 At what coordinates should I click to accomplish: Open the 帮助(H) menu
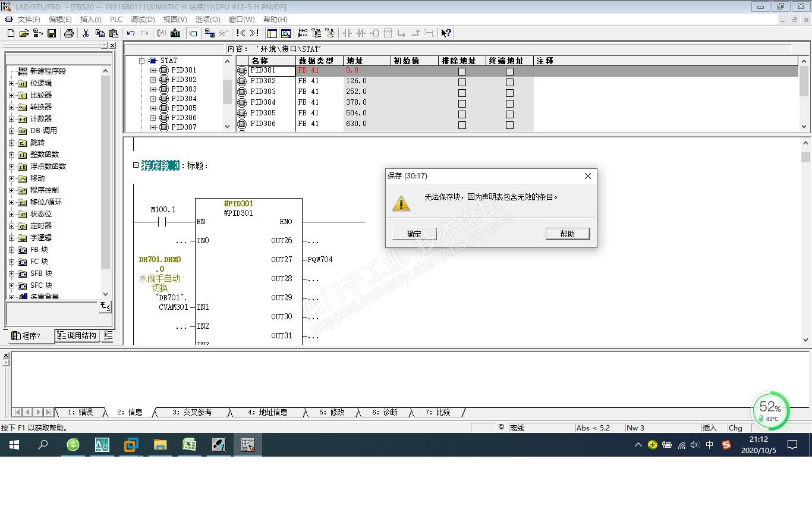[x=275, y=20]
